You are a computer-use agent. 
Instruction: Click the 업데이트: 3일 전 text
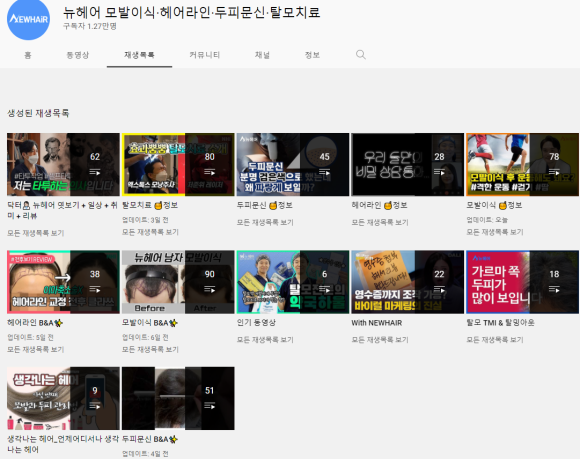(145, 220)
